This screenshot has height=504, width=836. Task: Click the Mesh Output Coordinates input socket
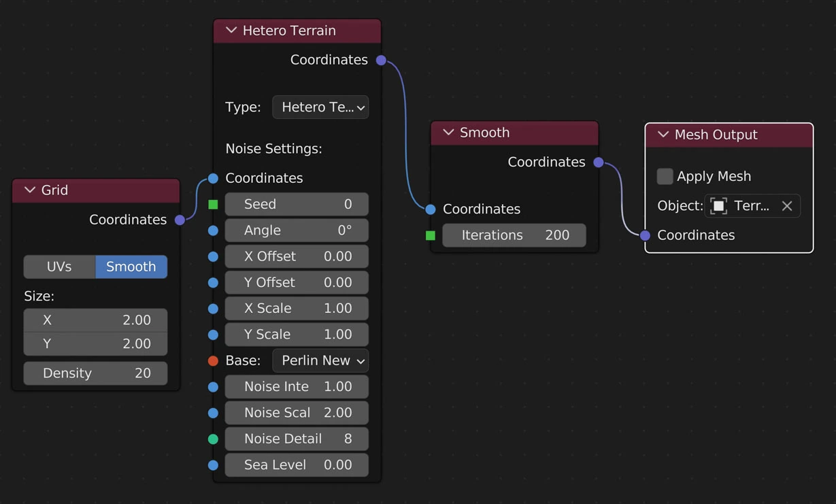coord(645,235)
